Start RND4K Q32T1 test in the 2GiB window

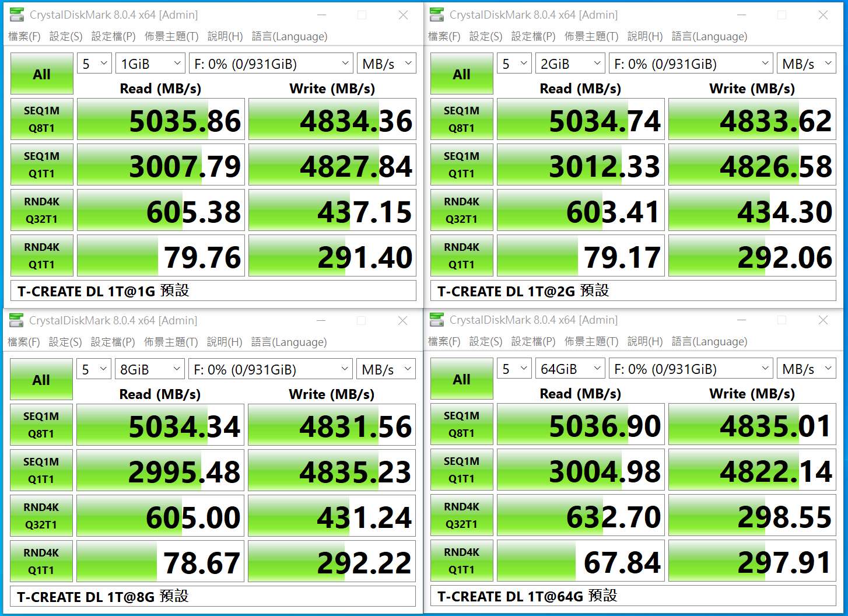(462, 211)
